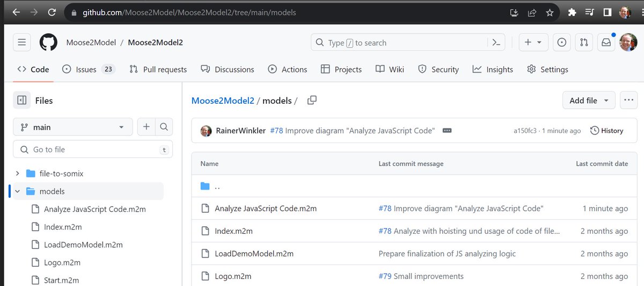The height and width of the screenshot is (286, 644).
Task: Switch branch using main dropdown
Action: pos(72,127)
